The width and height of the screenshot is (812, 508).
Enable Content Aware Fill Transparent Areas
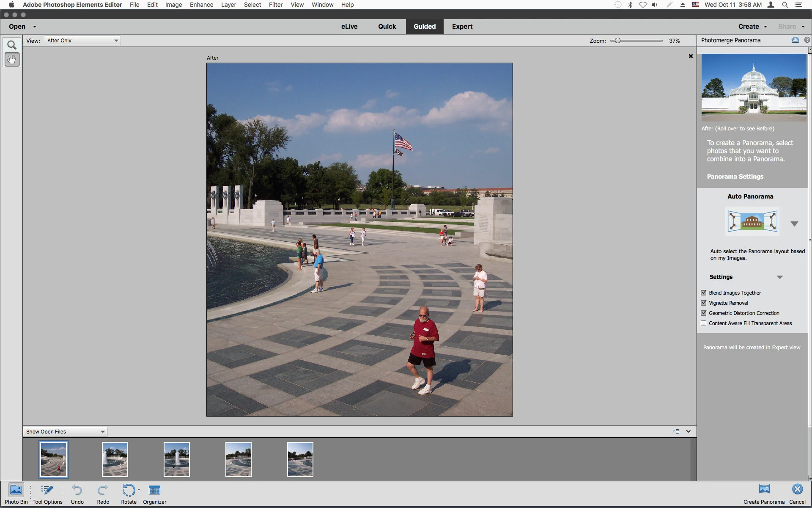tap(704, 323)
